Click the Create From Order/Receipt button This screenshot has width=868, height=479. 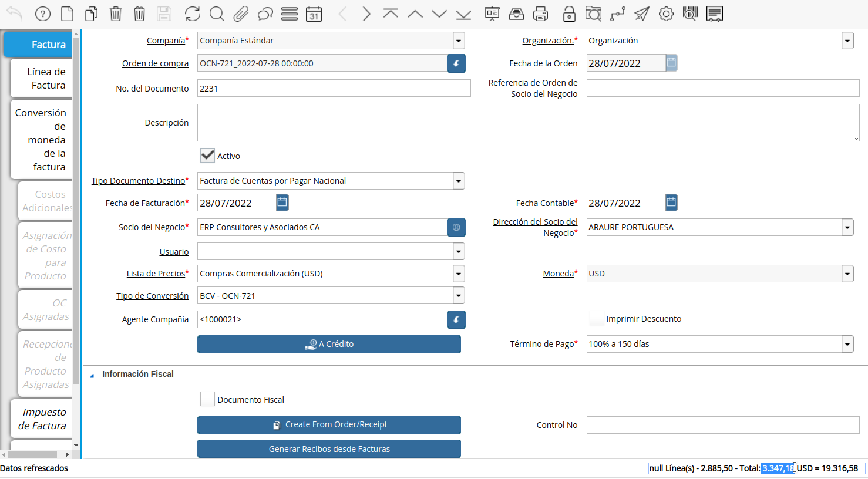[x=329, y=424]
